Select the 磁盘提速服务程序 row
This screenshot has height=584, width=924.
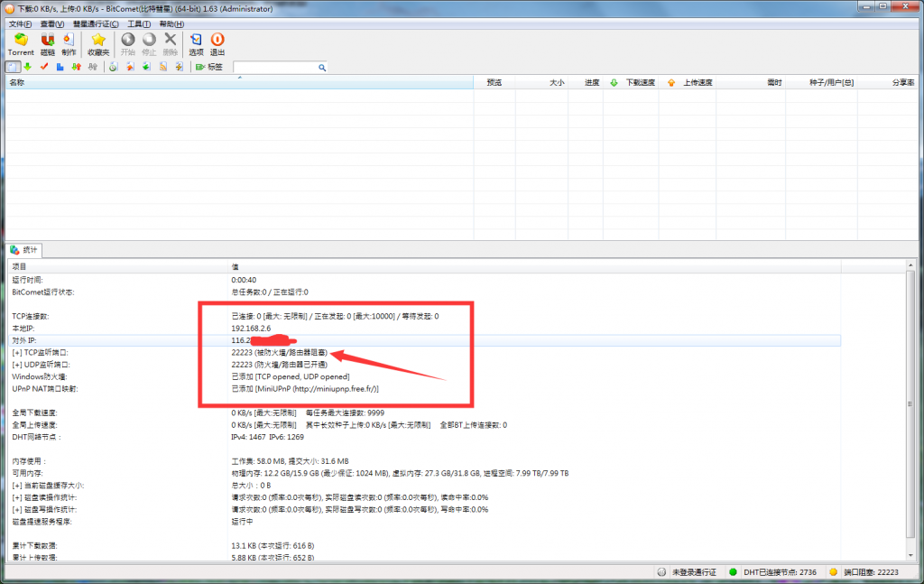[424, 522]
